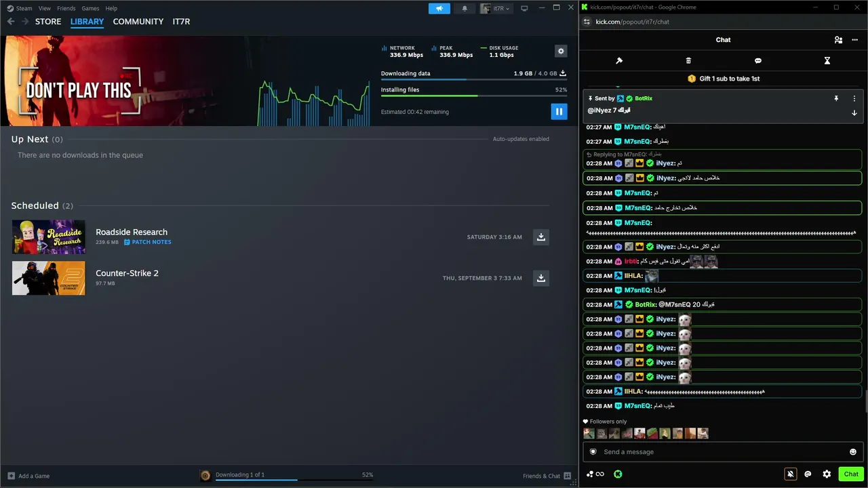Click the Downloading data progress bar
The height and width of the screenshot is (488, 868).
coord(474,79)
